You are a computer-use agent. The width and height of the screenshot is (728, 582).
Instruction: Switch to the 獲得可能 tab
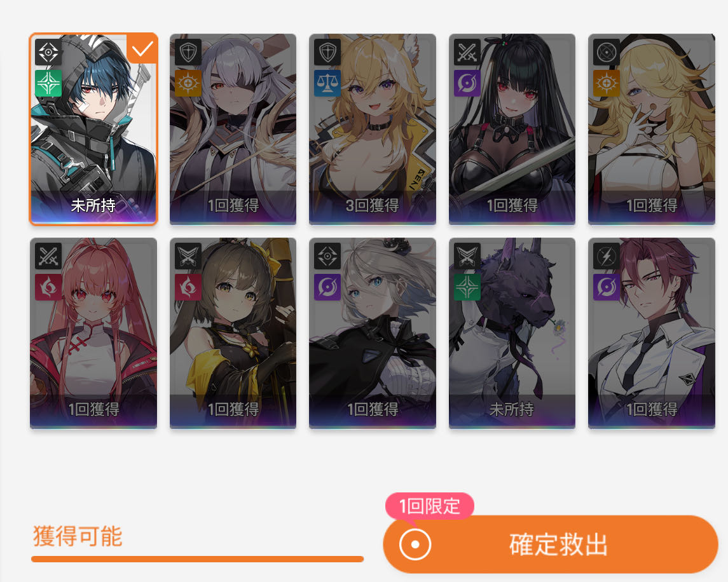pyautogui.click(x=78, y=536)
